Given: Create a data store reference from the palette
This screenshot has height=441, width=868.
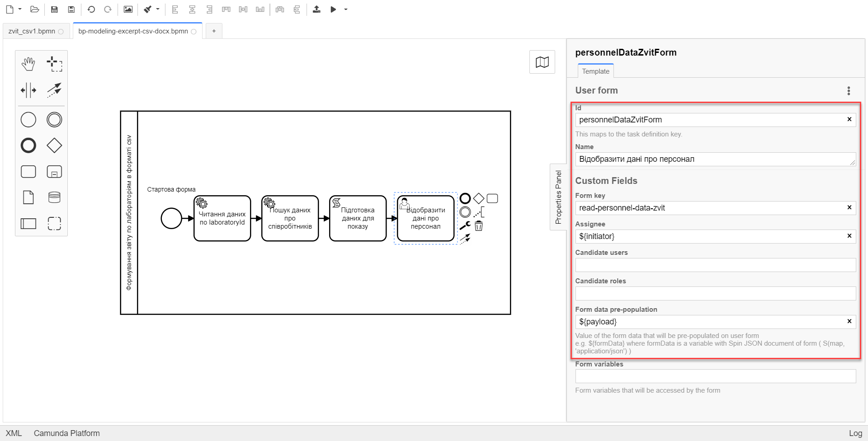Looking at the screenshot, I should [x=54, y=197].
